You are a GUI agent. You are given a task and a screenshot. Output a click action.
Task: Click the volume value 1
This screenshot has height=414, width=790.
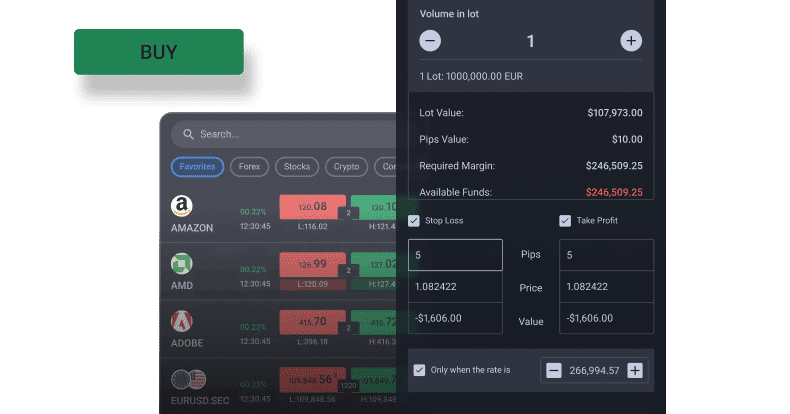(x=531, y=41)
